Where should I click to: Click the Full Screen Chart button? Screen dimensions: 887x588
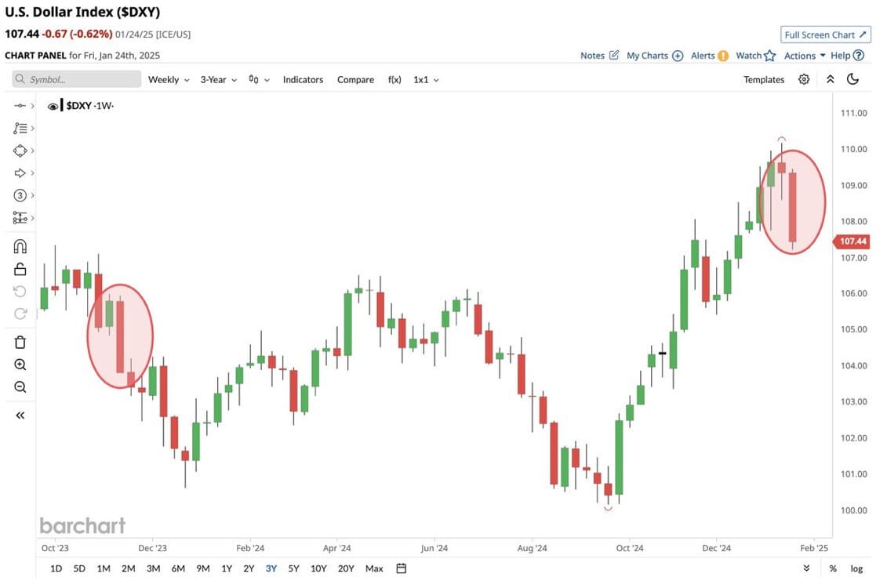825,35
